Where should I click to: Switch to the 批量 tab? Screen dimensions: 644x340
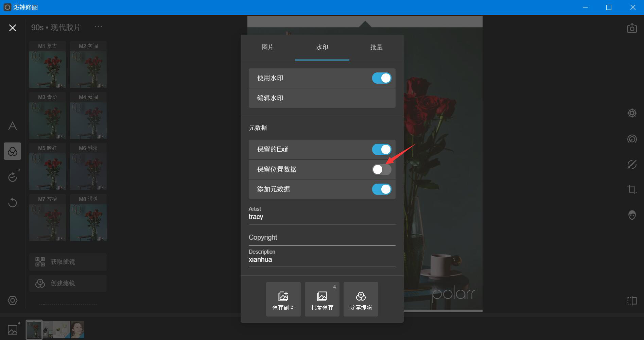376,48
